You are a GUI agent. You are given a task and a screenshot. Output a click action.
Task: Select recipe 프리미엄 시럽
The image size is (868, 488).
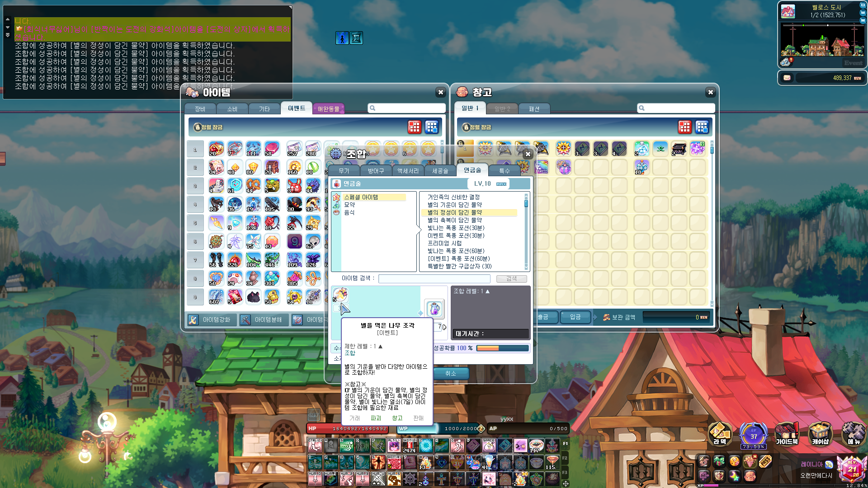click(x=444, y=243)
